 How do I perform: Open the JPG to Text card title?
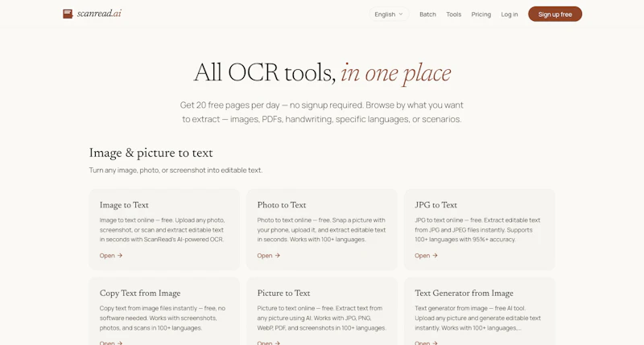coord(436,205)
